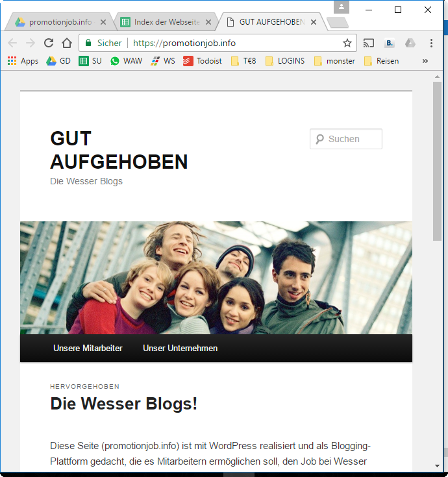Click the Google Drive extension icon
Screen dimensions: 448x477
click(410, 43)
